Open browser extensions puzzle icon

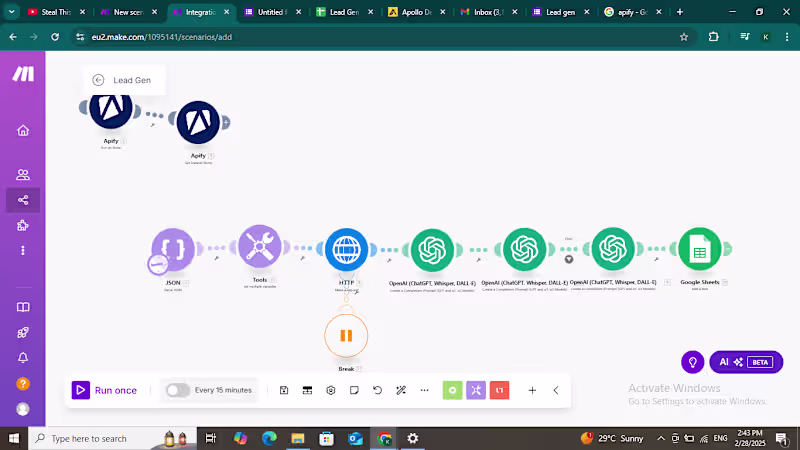click(x=713, y=37)
